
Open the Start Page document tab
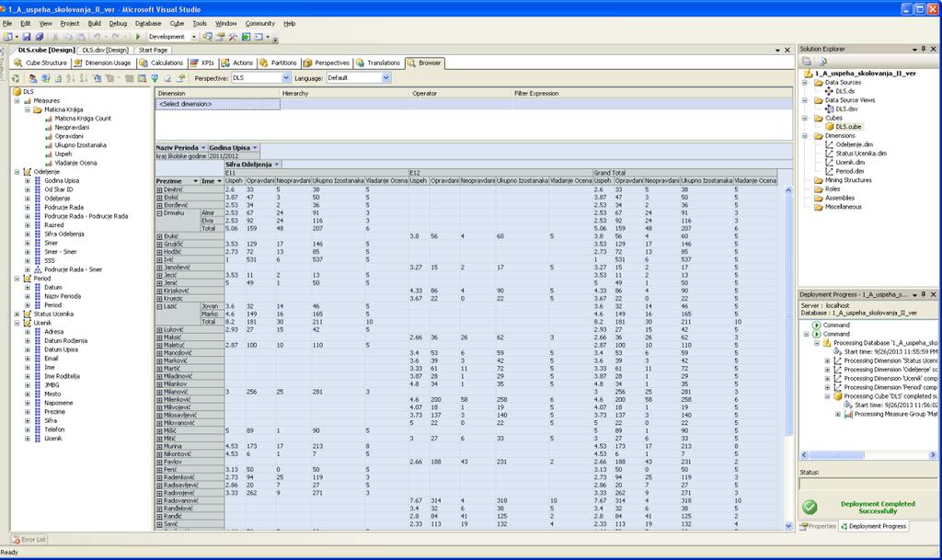[154, 51]
